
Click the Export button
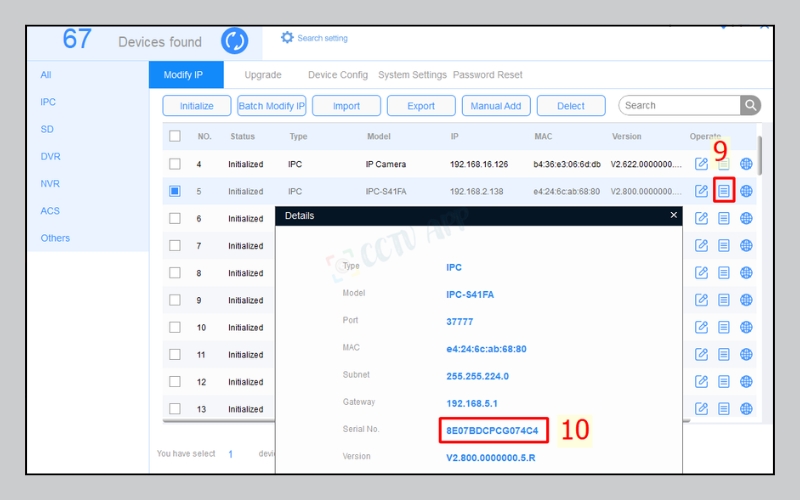pyautogui.click(x=421, y=106)
